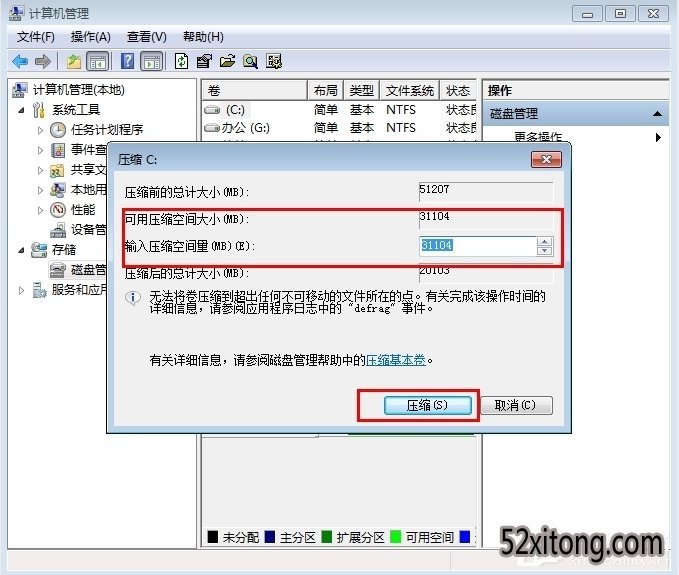Collapse the 系统工具 tree node
This screenshot has width=679, height=575.
point(21,110)
